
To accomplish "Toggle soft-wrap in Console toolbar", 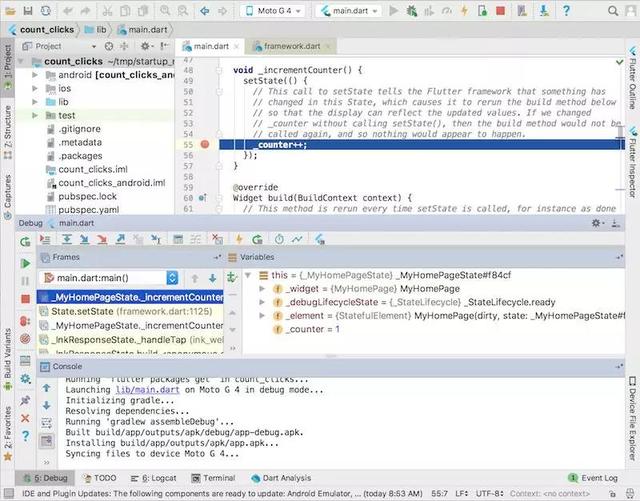I will [x=47, y=423].
